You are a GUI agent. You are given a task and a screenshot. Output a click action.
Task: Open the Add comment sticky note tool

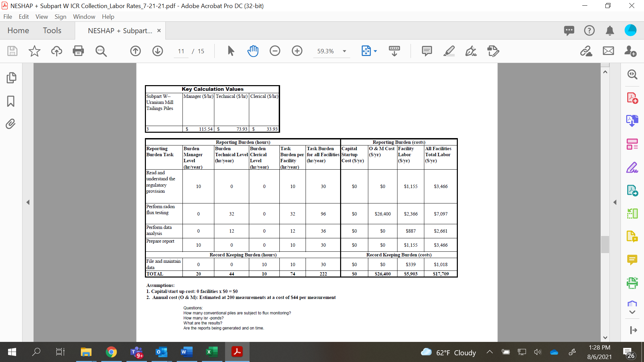pos(427,51)
